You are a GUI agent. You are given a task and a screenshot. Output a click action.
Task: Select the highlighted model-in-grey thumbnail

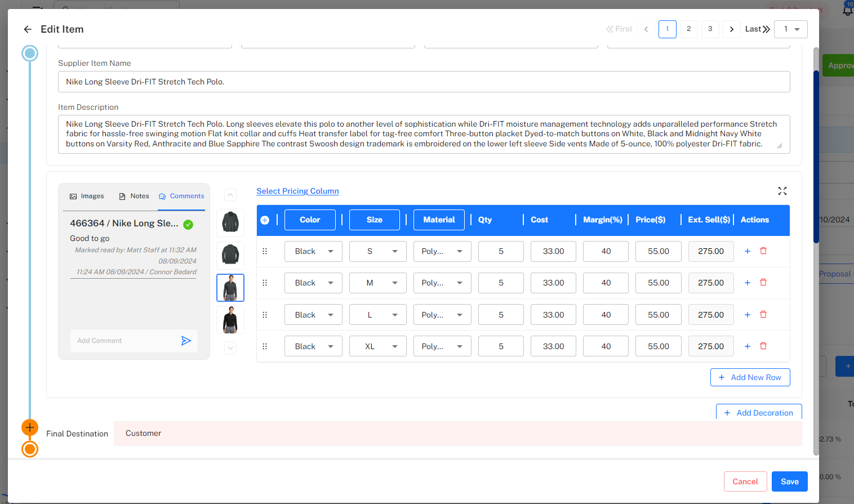230,288
